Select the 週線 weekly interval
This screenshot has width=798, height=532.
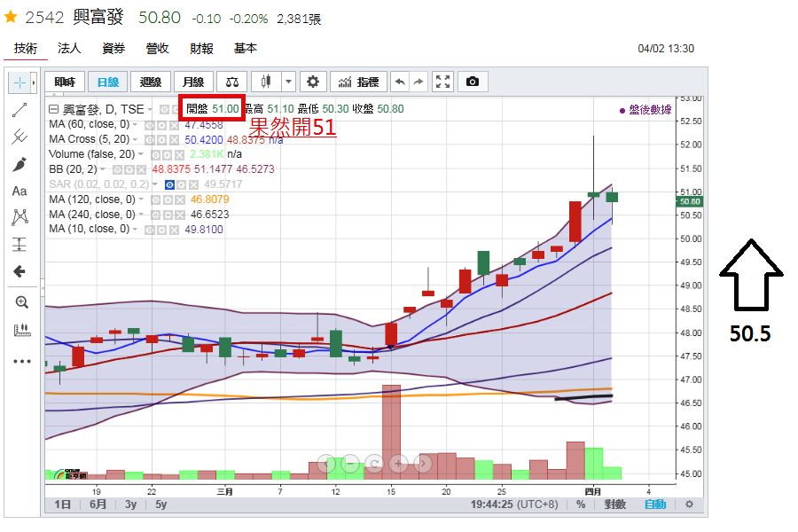tap(151, 82)
